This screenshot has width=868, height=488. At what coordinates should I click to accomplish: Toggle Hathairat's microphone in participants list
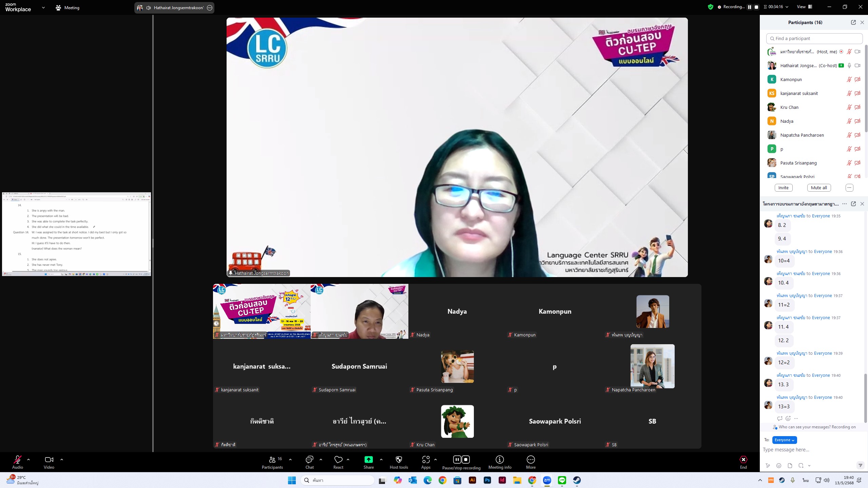849,65
